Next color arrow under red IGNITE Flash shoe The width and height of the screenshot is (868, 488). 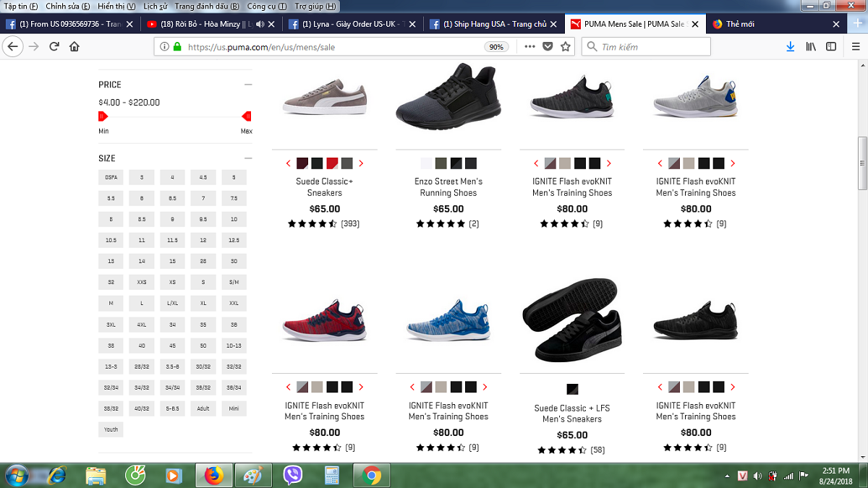pyautogui.click(x=361, y=387)
